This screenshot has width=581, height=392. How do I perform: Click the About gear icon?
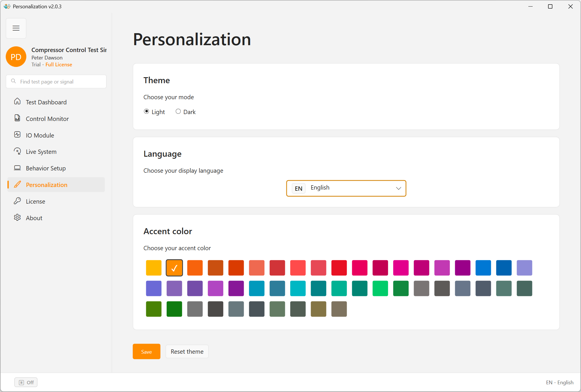pos(17,218)
